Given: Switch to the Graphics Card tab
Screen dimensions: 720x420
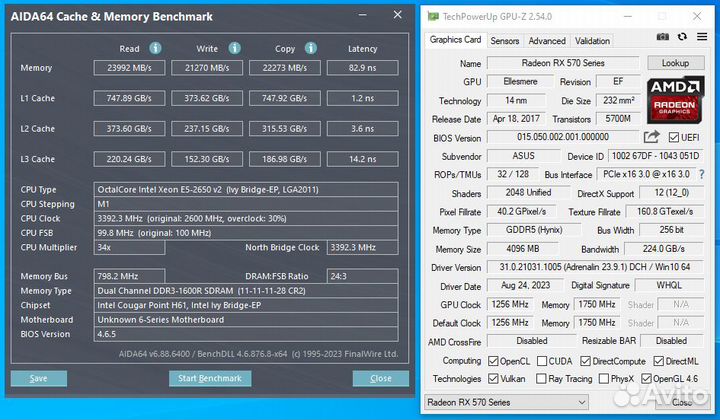Looking at the screenshot, I should pyautogui.click(x=455, y=40).
